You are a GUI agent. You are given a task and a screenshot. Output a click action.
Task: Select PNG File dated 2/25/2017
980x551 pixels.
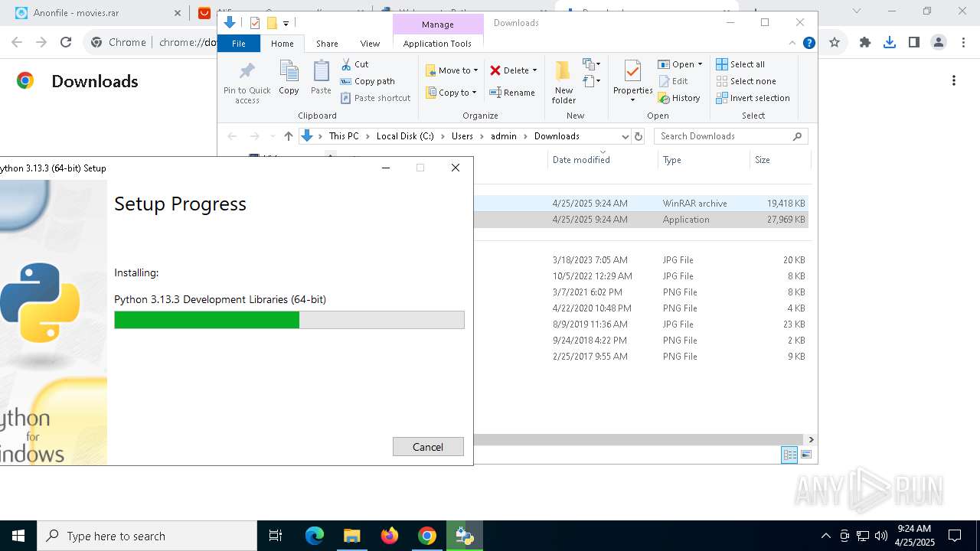pyautogui.click(x=641, y=357)
